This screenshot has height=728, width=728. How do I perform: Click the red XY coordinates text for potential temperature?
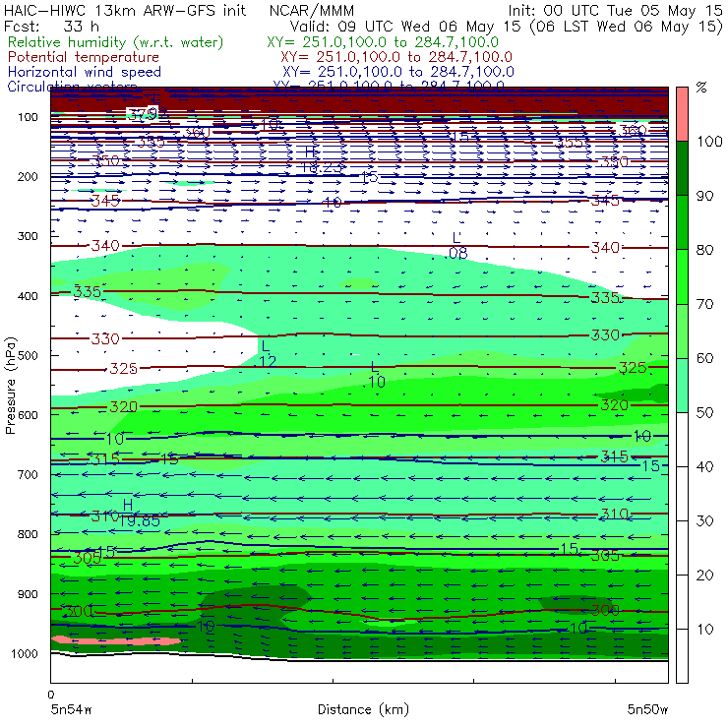(x=396, y=57)
